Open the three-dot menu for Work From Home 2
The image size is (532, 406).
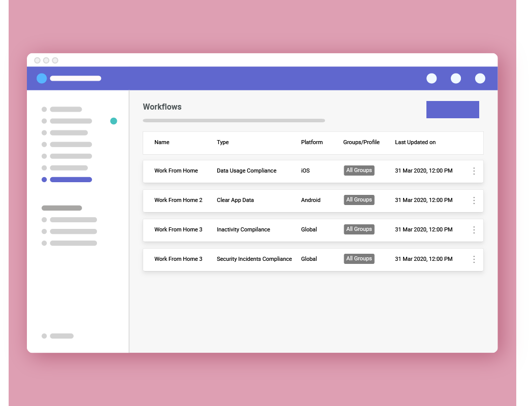click(x=474, y=200)
